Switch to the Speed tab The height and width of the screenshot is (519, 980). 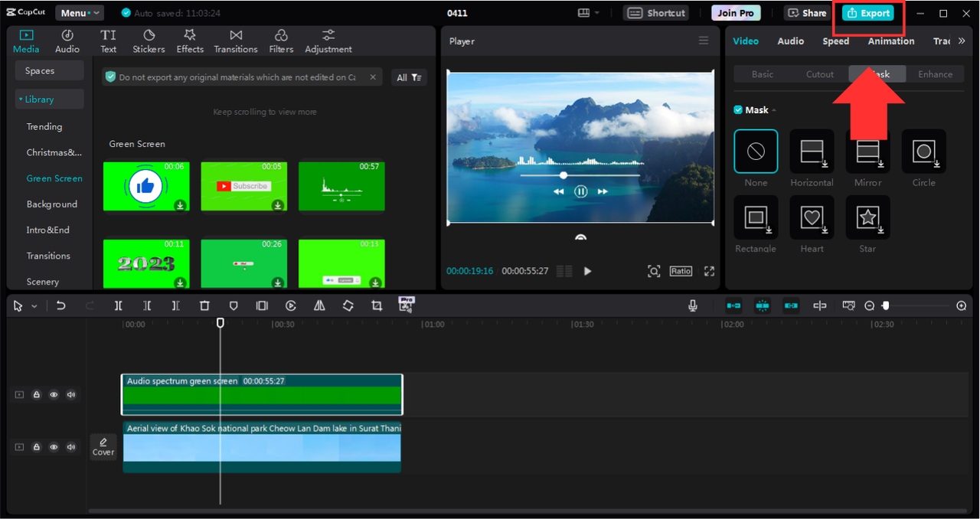click(x=835, y=41)
